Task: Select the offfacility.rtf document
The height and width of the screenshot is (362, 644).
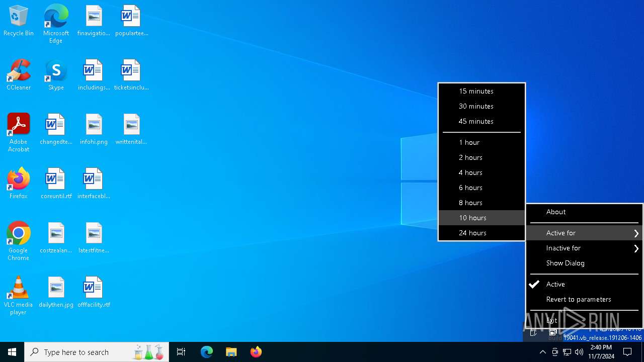Action: click(x=94, y=293)
